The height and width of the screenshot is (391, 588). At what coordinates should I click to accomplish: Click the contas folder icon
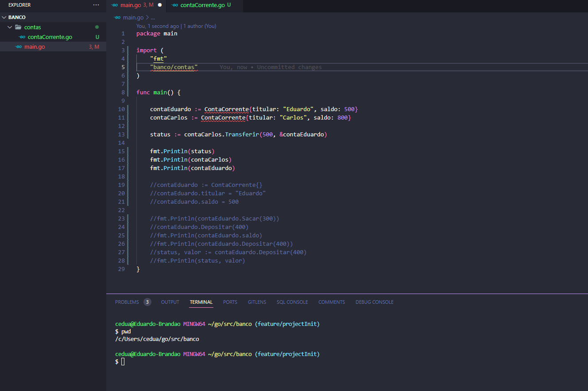pyautogui.click(x=18, y=27)
